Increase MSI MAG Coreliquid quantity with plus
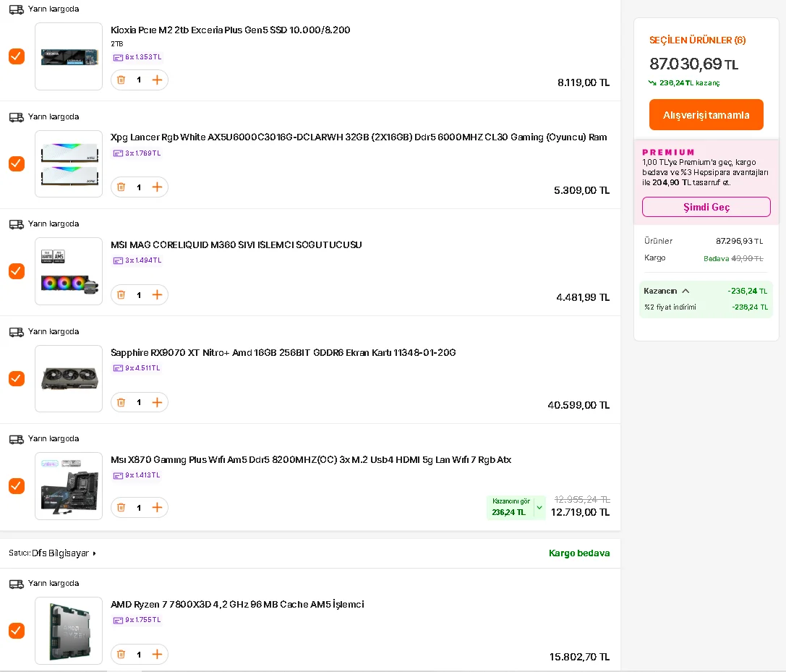The width and height of the screenshot is (786, 672). [x=157, y=295]
